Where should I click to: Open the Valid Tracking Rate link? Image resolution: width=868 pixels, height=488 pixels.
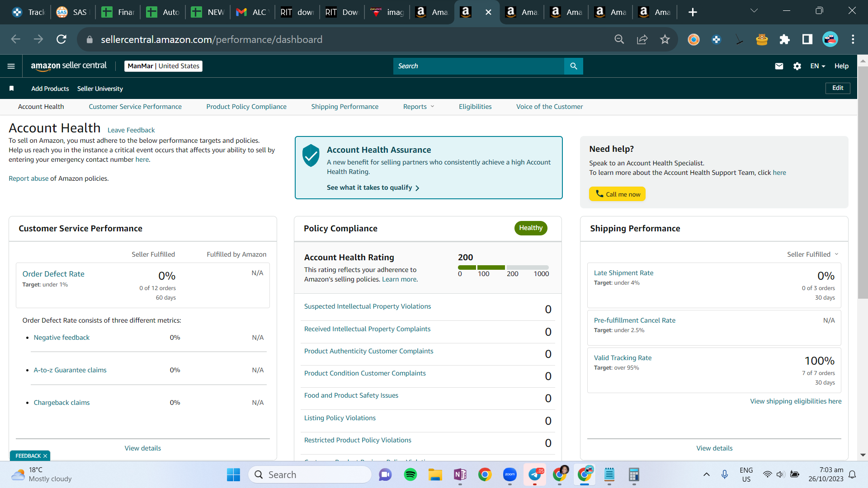coord(623,358)
